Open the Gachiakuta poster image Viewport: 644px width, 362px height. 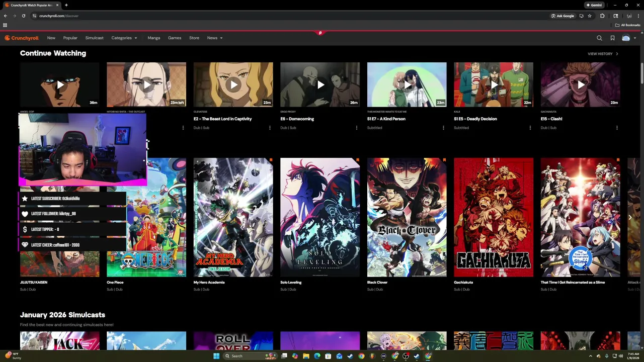(x=494, y=217)
